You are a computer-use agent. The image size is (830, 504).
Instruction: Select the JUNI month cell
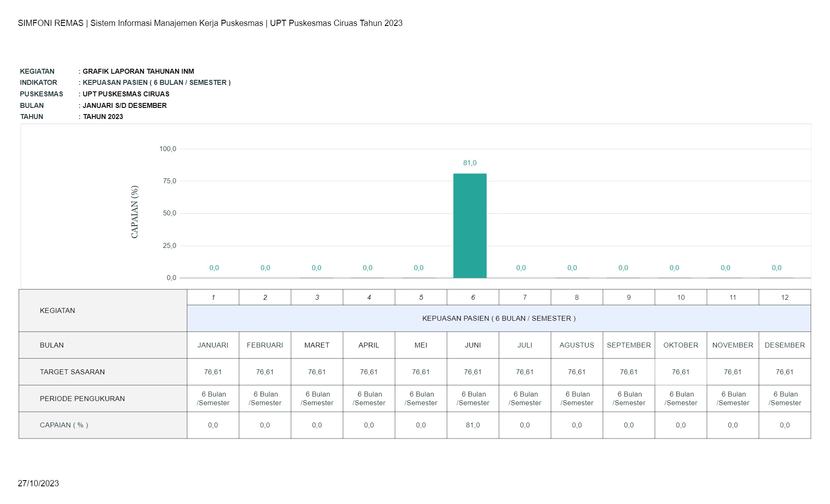(x=473, y=345)
